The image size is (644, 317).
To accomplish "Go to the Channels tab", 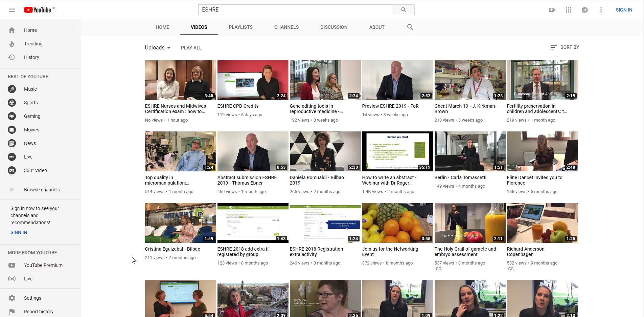I will (286, 27).
